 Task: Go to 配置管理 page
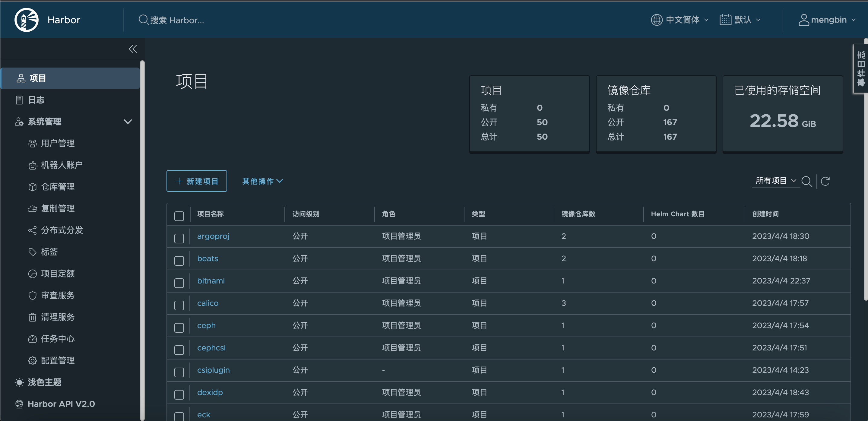[58, 361]
